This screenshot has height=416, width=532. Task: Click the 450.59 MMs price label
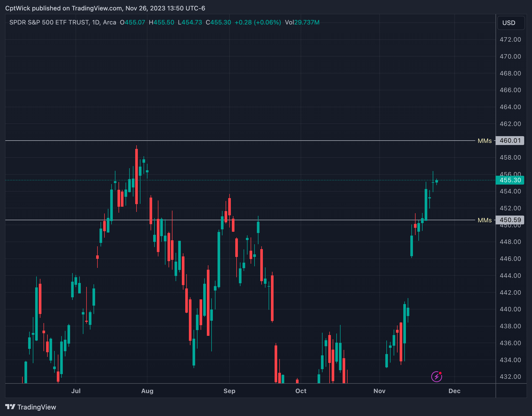point(510,220)
